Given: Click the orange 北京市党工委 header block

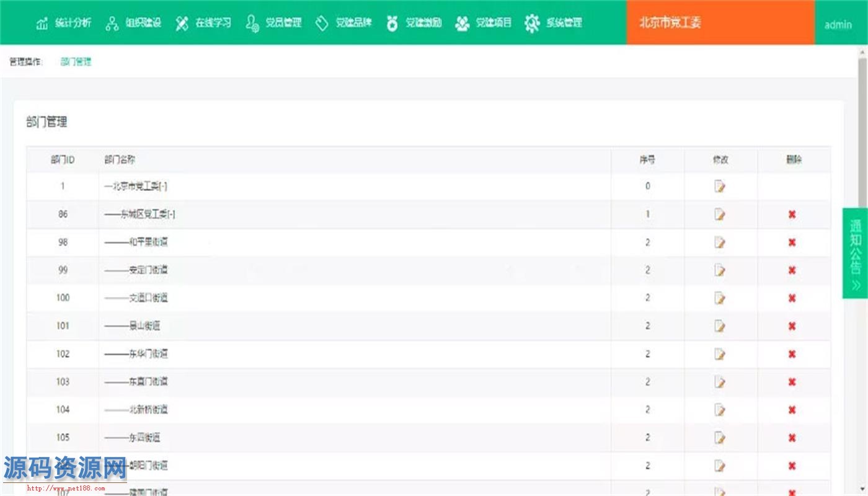Looking at the screenshot, I should coord(720,22).
